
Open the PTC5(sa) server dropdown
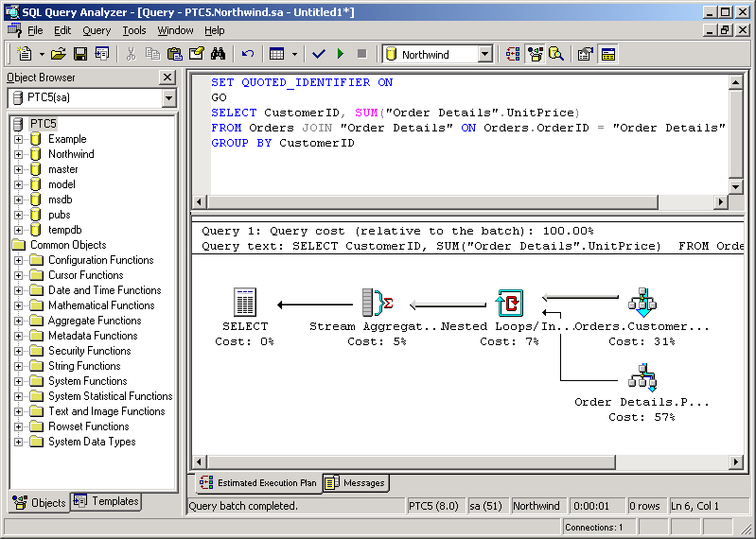pos(168,98)
